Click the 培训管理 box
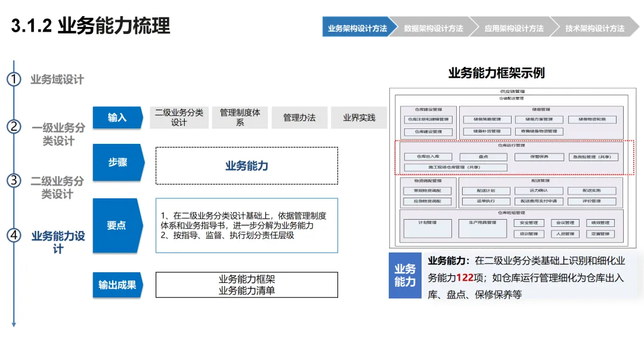 (529, 234)
